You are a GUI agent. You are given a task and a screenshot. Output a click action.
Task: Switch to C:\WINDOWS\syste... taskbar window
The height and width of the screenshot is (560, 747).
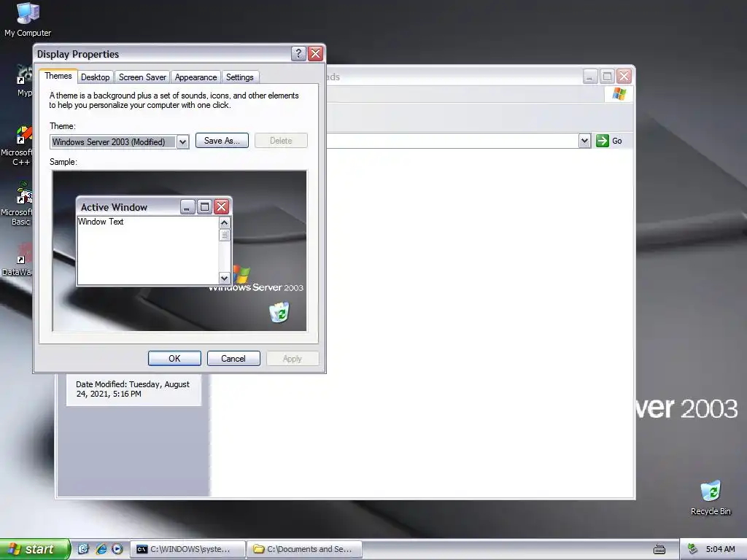point(187,549)
